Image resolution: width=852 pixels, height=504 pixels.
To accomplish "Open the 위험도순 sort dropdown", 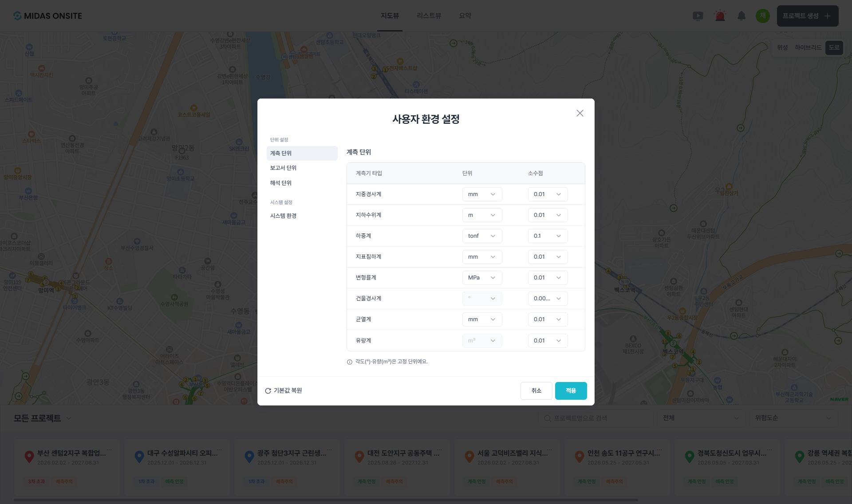I will click(x=793, y=418).
